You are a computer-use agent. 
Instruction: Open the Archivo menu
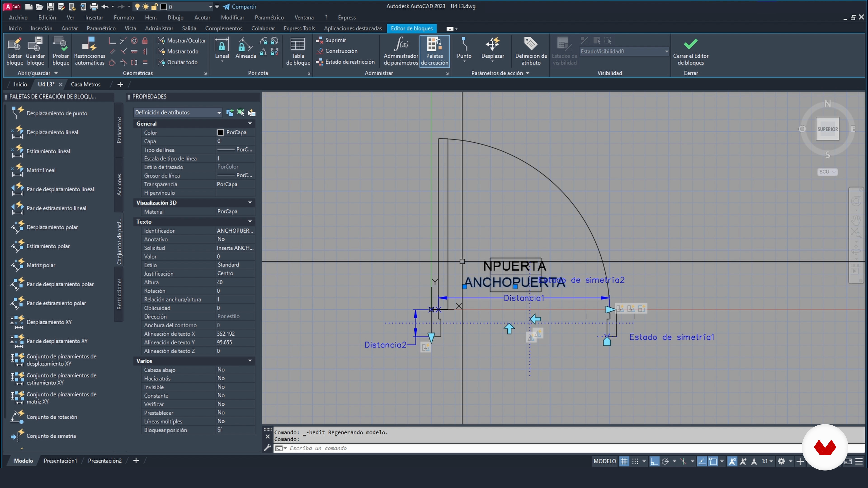click(x=18, y=18)
